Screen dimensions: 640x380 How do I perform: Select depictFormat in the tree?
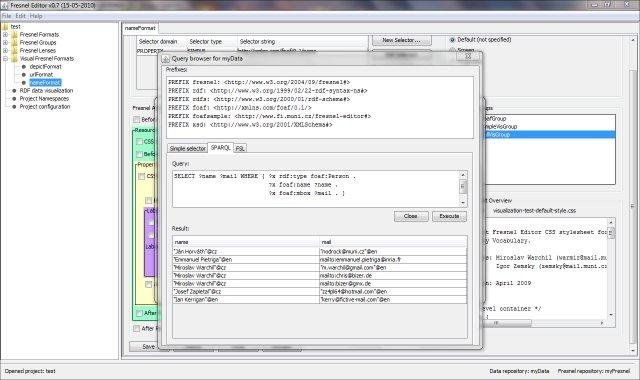(x=45, y=67)
